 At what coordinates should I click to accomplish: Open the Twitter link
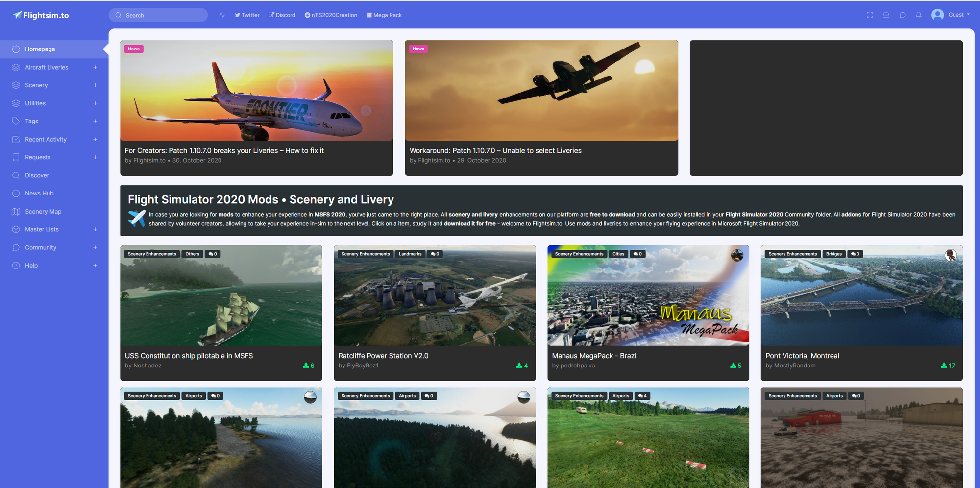(x=247, y=15)
